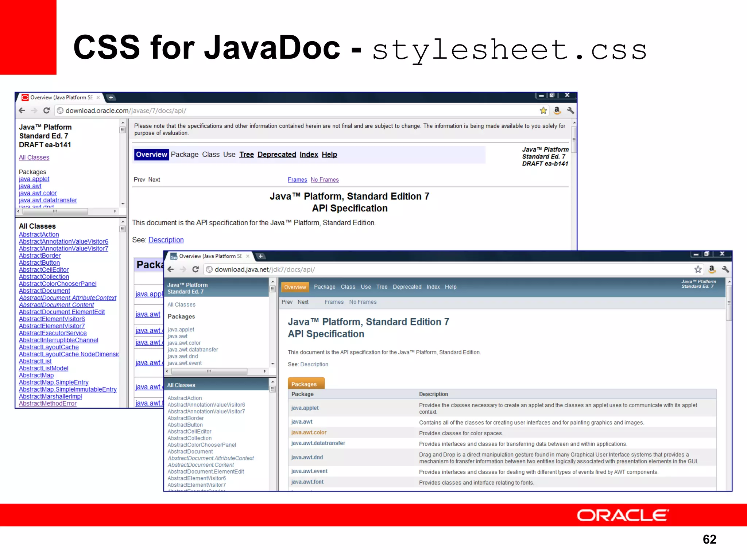The height and width of the screenshot is (560, 747).
Task: Click No Frames link in oracle.com window
Action: (325, 179)
